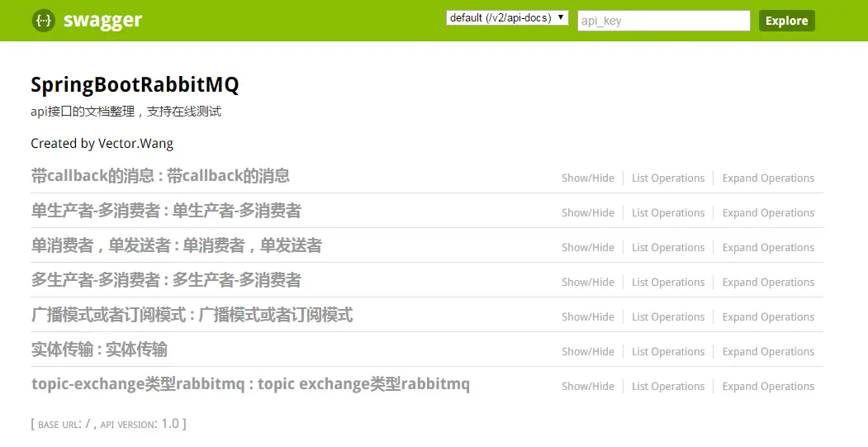List Operations for 多生产者-多消费者
This screenshot has width=868, height=447.
click(x=668, y=283)
